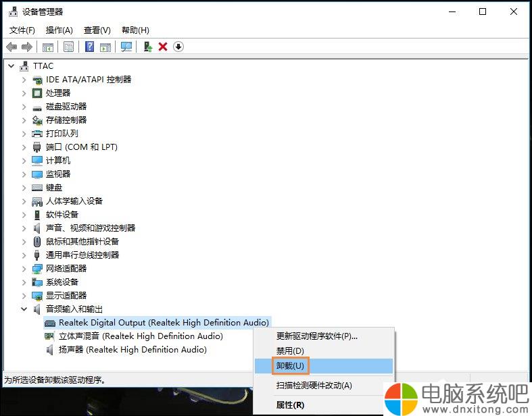Select Realtek Digital Output device
This screenshot has height=416, width=532.
pos(164,322)
